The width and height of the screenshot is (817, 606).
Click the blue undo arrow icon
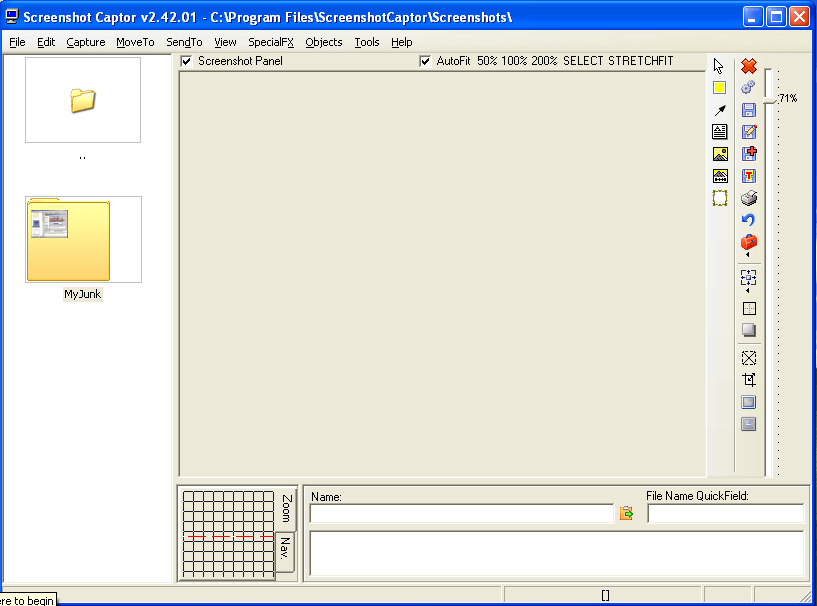[x=749, y=220]
